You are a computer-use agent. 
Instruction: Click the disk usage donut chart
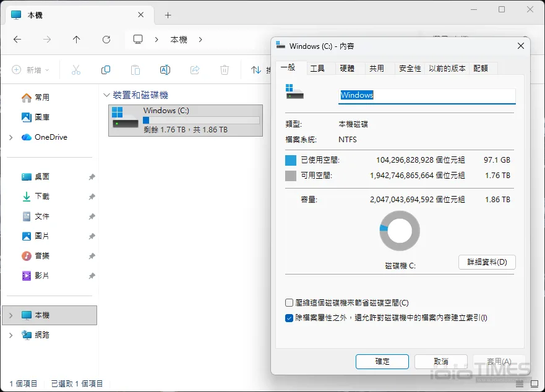pos(400,231)
